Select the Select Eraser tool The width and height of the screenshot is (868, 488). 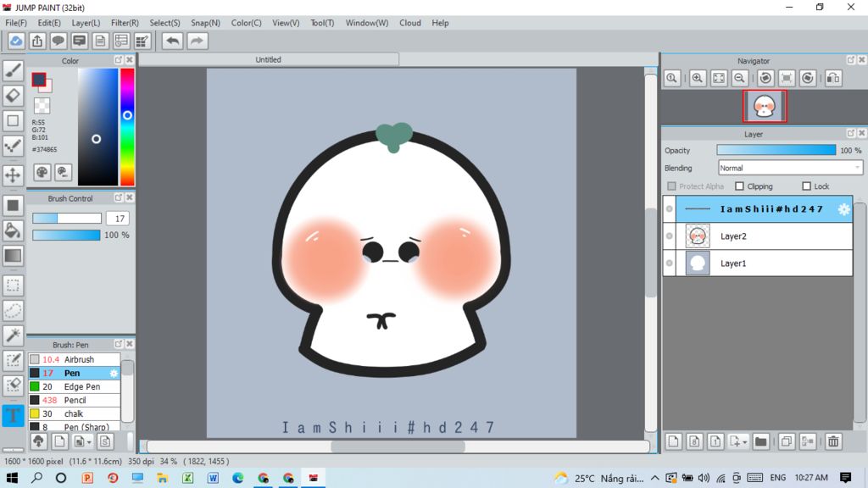(13, 385)
